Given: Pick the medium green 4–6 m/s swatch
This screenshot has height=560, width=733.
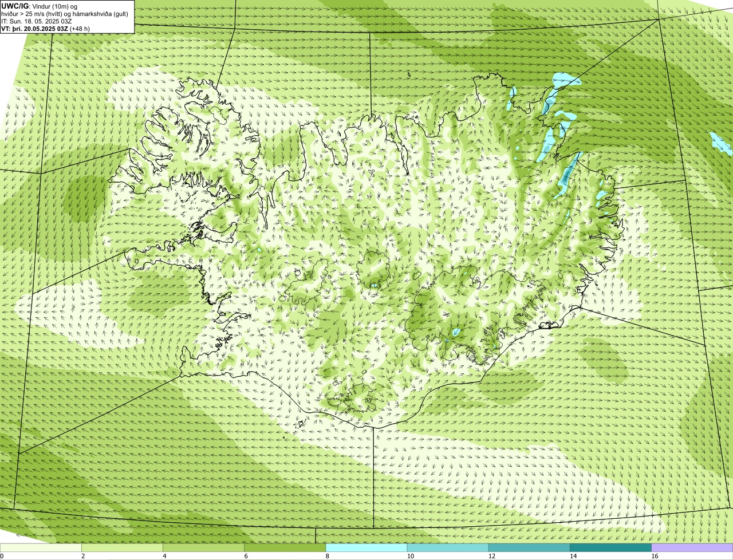Looking at the screenshot, I should pos(204,547).
